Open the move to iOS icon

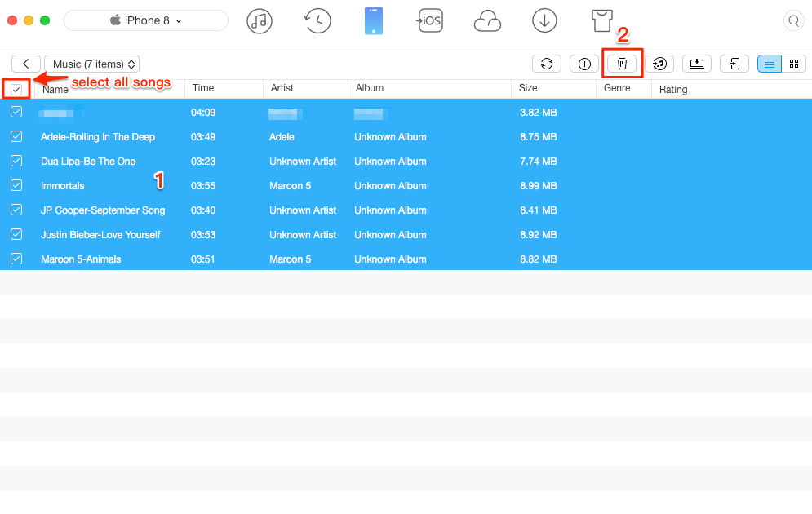tap(430, 21)
